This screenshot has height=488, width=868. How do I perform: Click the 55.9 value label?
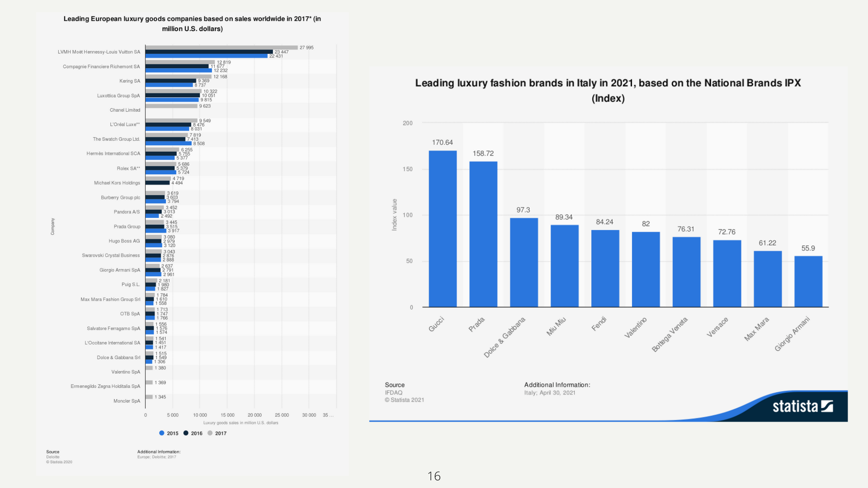tap(808, 248)
